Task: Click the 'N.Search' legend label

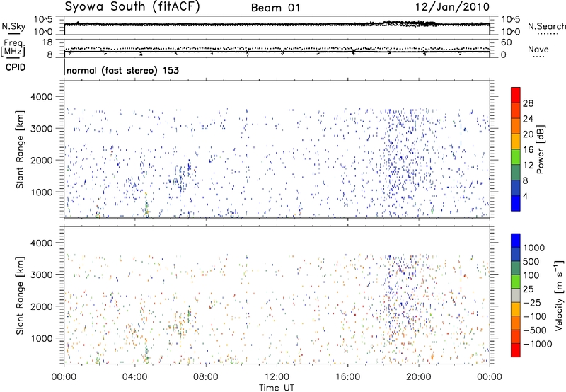Action: [546, 26]
